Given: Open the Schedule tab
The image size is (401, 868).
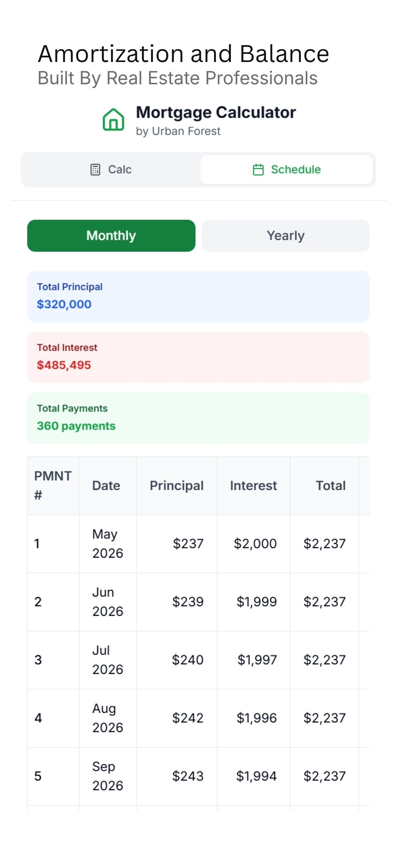Looking at the screenshot, I should [x=286, y=170].
